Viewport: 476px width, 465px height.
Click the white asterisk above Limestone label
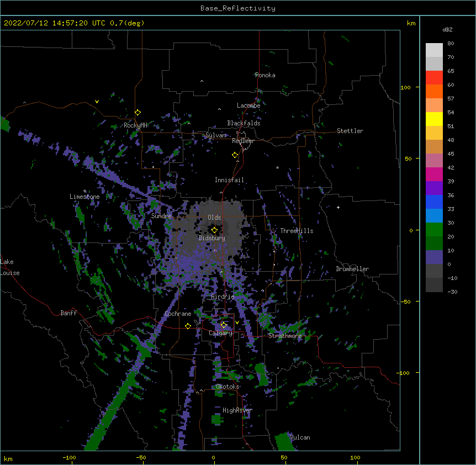click(x=85, y=191)
